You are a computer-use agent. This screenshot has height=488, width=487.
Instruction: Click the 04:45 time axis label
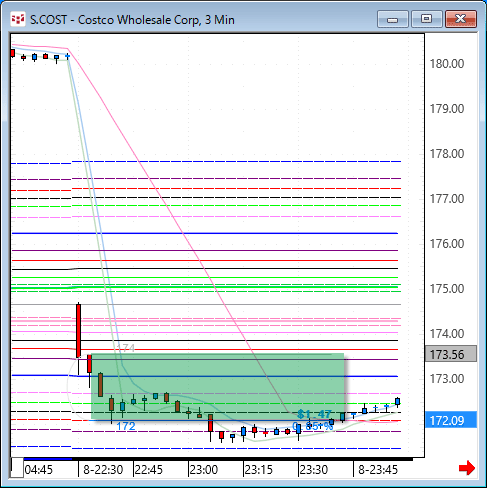(x=39, y=470)
